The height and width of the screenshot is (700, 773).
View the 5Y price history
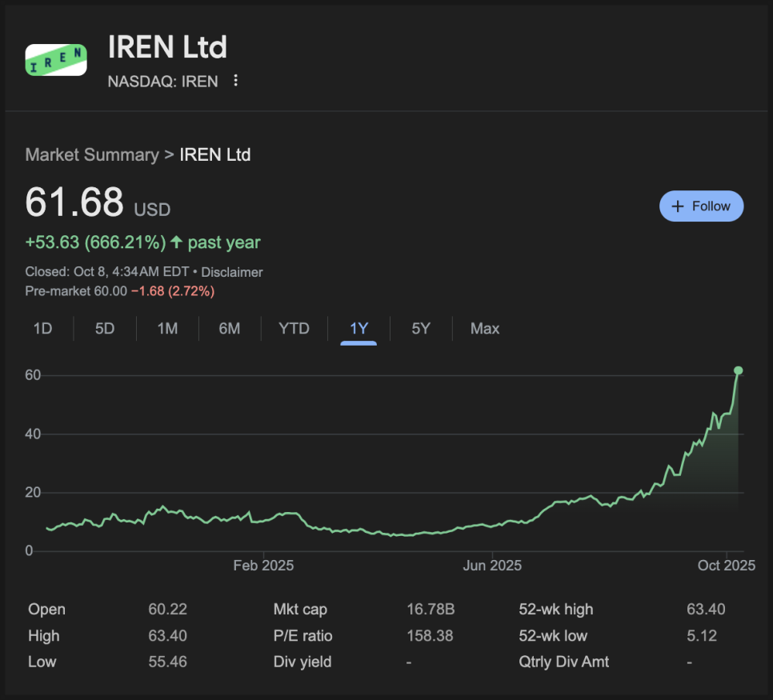coord(421,329)
